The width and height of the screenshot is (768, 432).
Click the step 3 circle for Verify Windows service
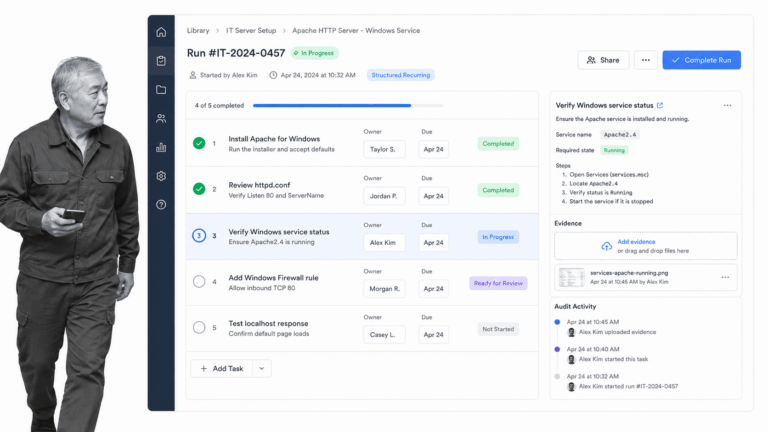coord(199,236)
